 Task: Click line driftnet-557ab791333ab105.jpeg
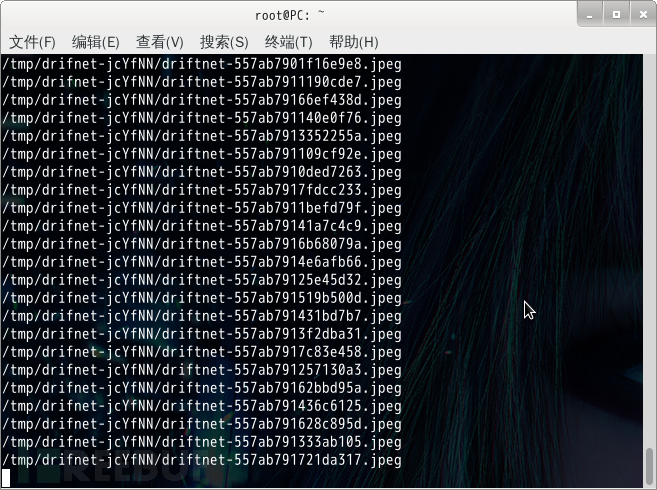[202, 443]
